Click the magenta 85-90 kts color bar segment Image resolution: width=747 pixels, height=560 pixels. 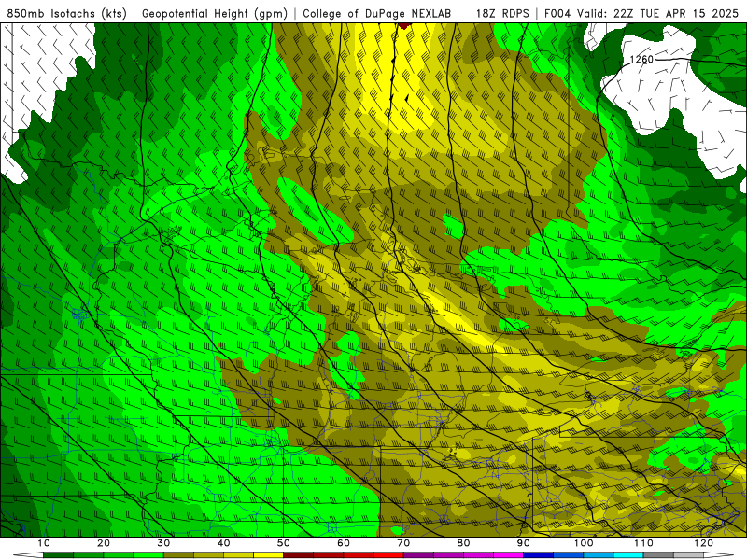pos(508,555)
